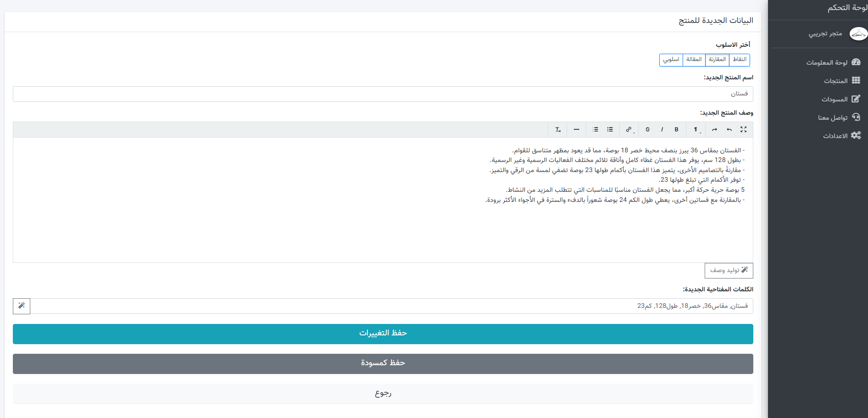Screen dimensions: 868x418
Task: Click the توليد وصف button
Action: (x=729, y=271)
